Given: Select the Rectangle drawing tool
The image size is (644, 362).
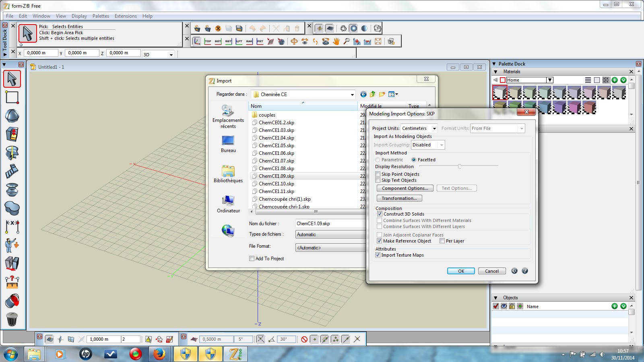Looking at the screenshot, I should pos(12,97).
